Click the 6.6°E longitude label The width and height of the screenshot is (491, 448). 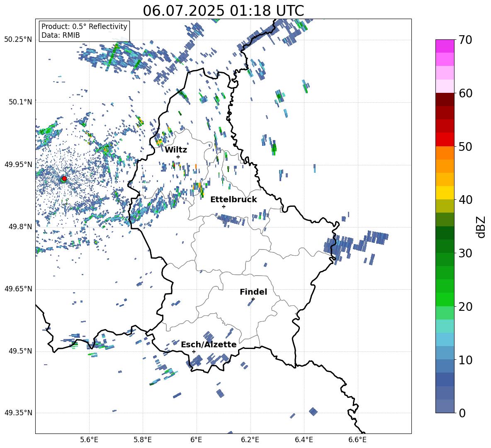coord(357,440)
